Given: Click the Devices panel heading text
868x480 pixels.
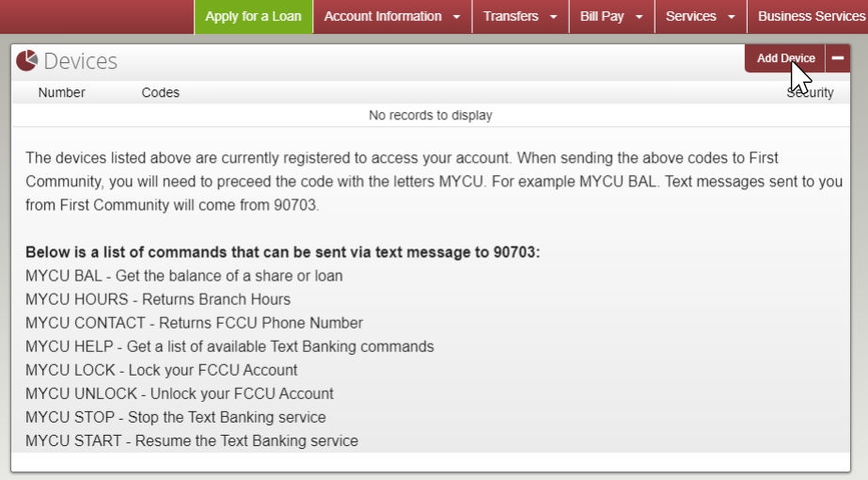Looking at the screenshot, I should coord(81,61).
